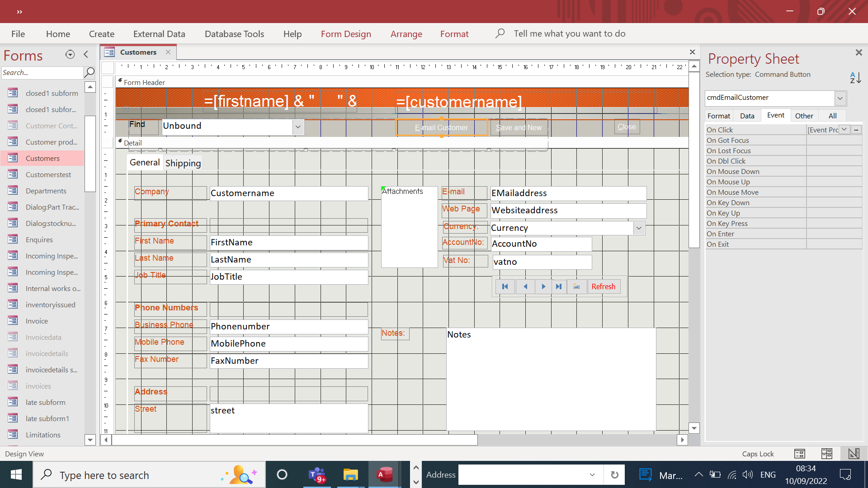
Task: Open the Forms navigation pane menu
Action: 70,55
